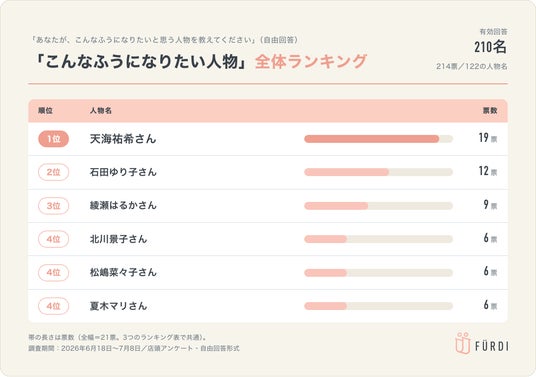This screenshot has height=377, width=536.
Task: Click the 人物名 column header
Action: pyautogui.click(x=101, y=110)
